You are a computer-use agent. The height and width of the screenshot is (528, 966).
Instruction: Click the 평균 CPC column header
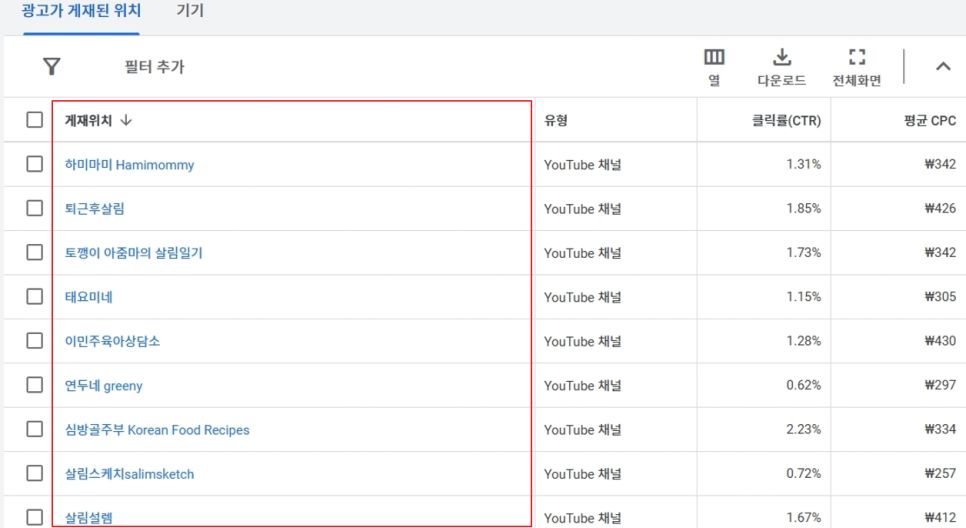[930, 121]
